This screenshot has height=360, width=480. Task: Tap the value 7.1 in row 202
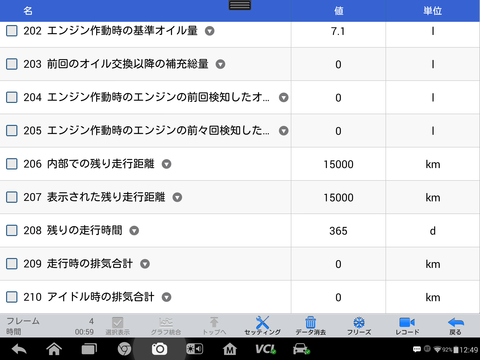tap(338, 31)
